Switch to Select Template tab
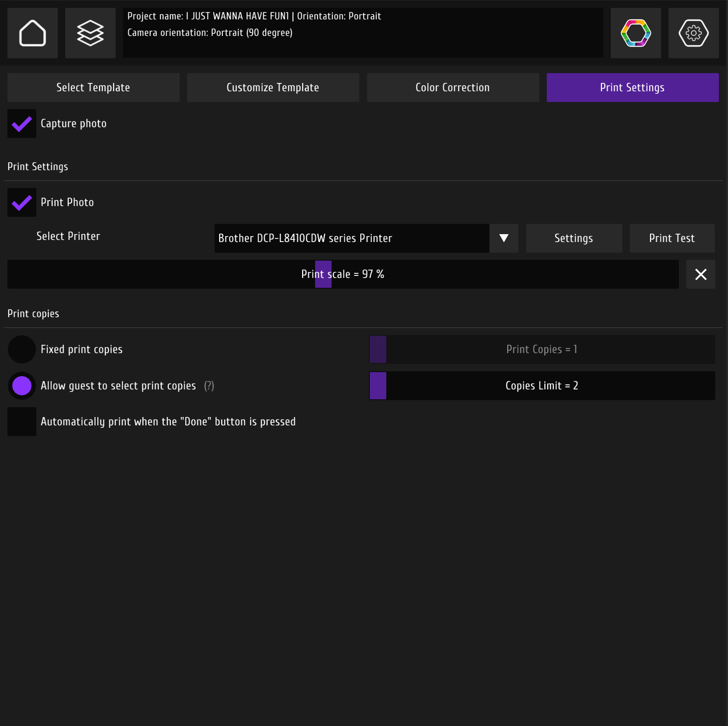The width and height of the screenshot is (728, 726). pyautogui.click(x=93, y=88)
